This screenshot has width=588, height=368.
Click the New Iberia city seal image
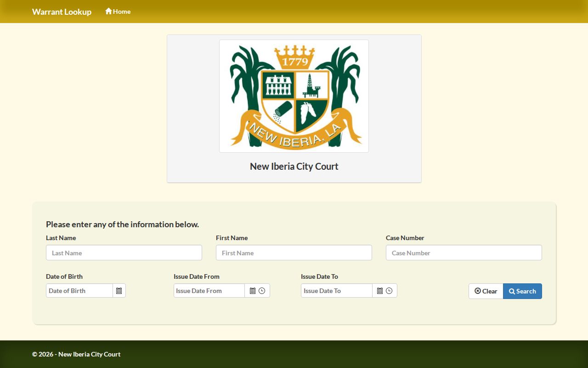click(x=294, y=96)
